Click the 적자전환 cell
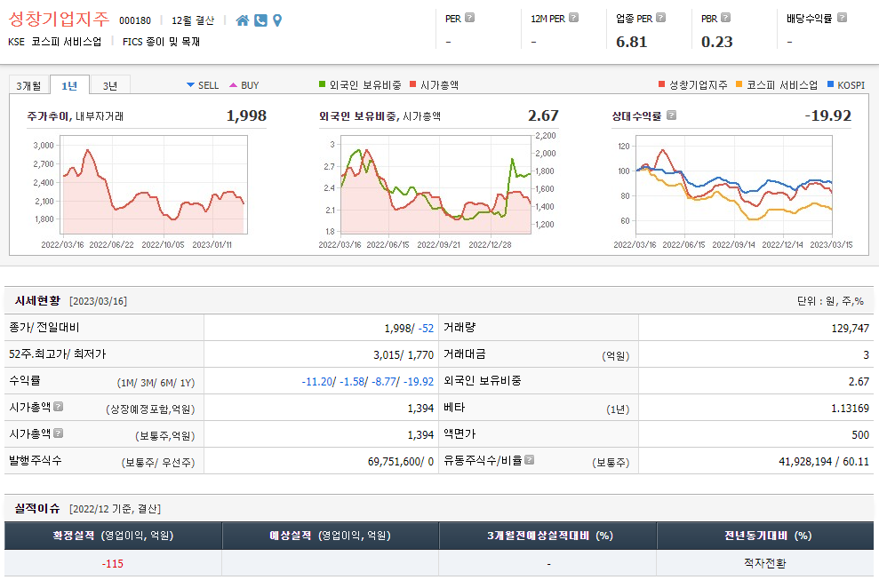 tap(764, 563)
